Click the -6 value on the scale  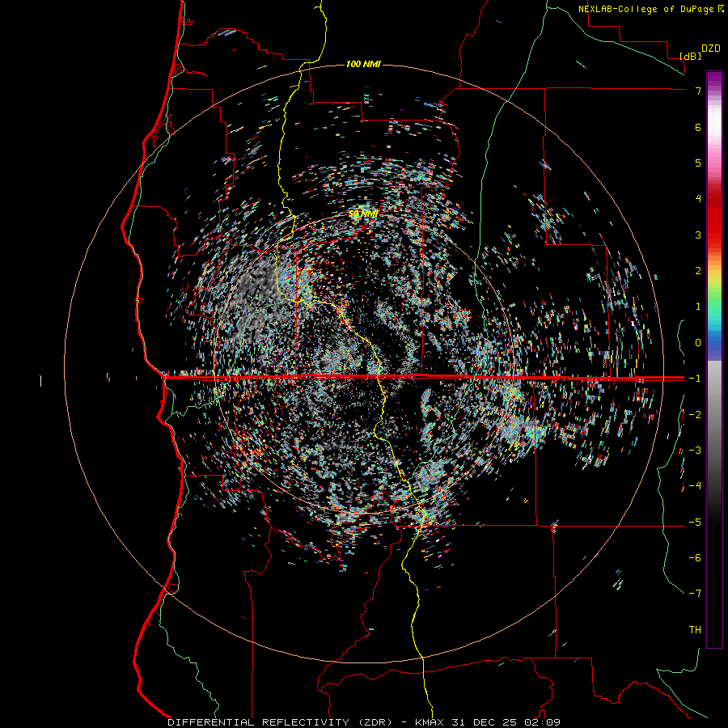pos(695,558)
